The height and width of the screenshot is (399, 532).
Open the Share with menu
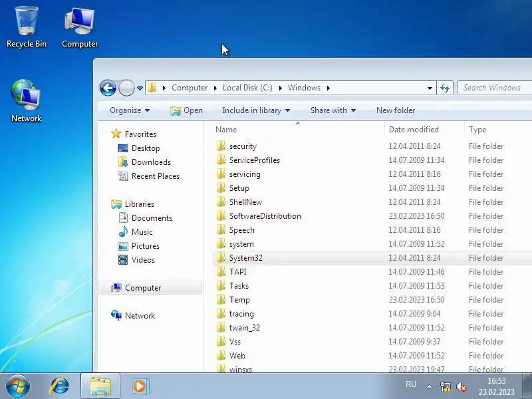333,110
